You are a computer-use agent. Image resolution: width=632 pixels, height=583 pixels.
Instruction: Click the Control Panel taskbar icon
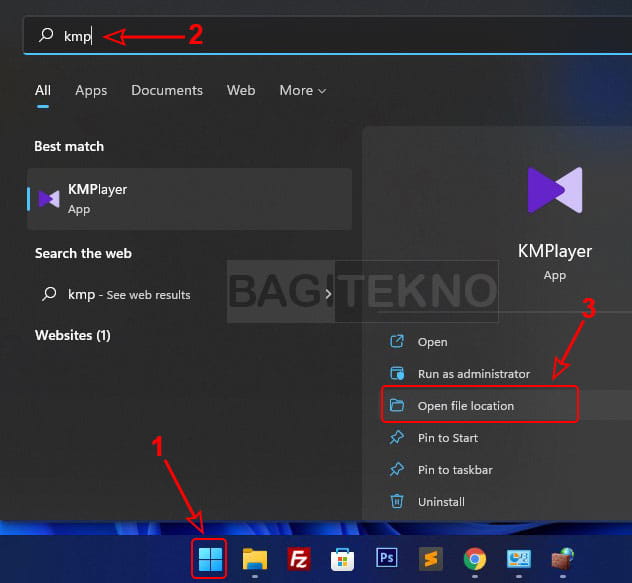[x=518, y=559]
